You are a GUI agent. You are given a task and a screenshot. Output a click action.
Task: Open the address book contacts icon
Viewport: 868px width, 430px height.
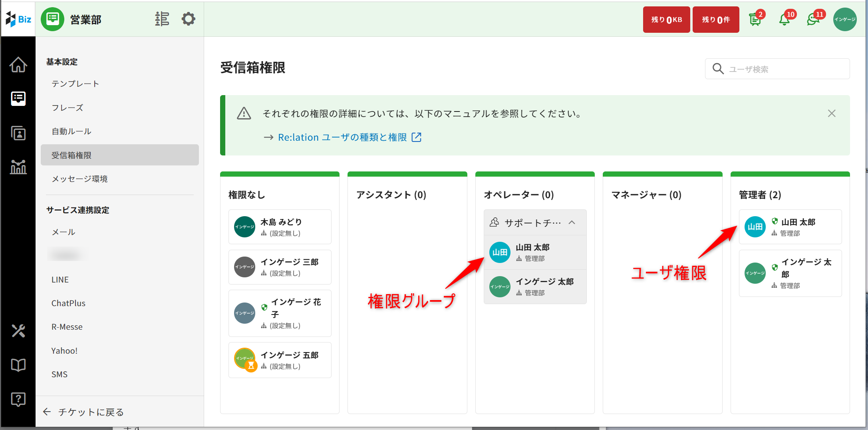18,133
